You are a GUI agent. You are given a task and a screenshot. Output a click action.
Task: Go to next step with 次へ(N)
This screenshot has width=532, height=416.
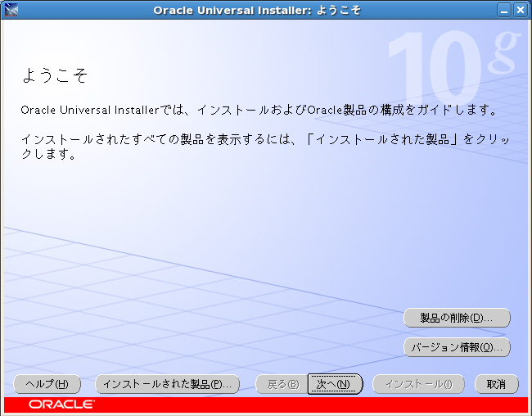click(x=335, y=384)
